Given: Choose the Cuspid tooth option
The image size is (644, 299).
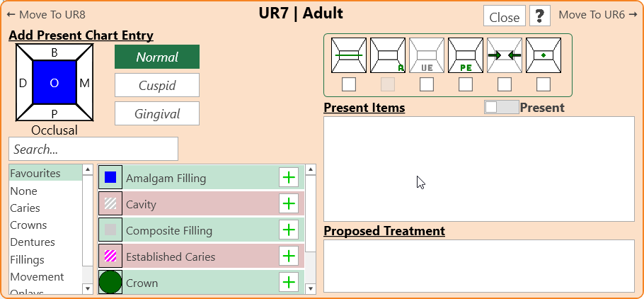Looking at the screenshot, I should click(157, 85).
